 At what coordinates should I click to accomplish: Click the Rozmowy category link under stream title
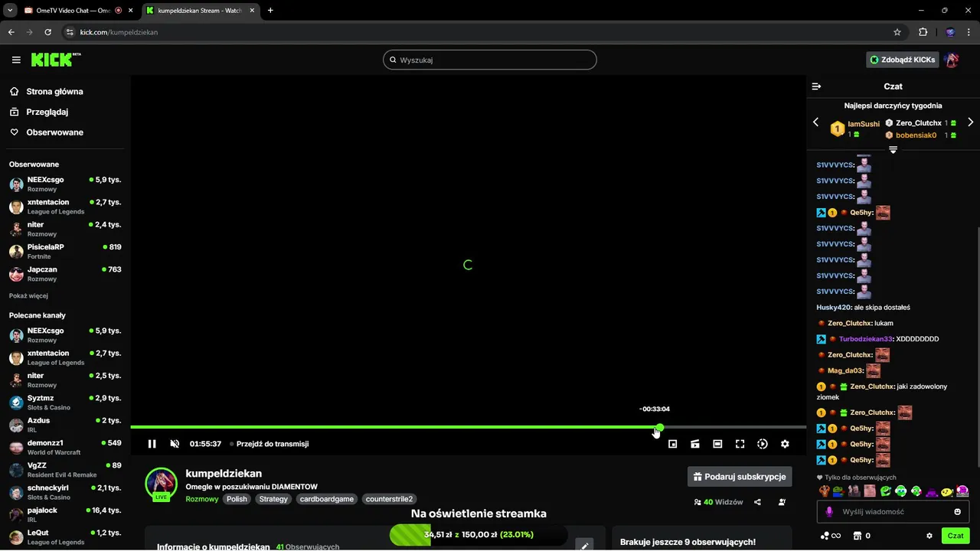click(x=202, y=499)
